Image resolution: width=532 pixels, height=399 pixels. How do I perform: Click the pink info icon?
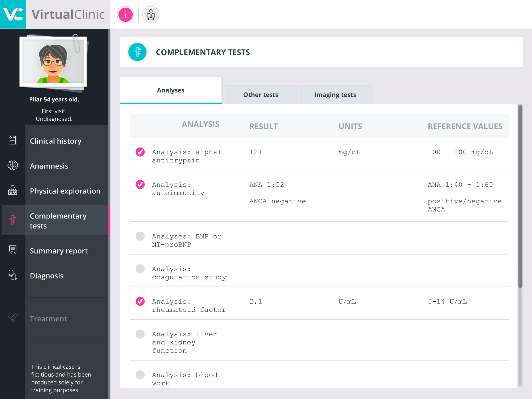point(125,15)
